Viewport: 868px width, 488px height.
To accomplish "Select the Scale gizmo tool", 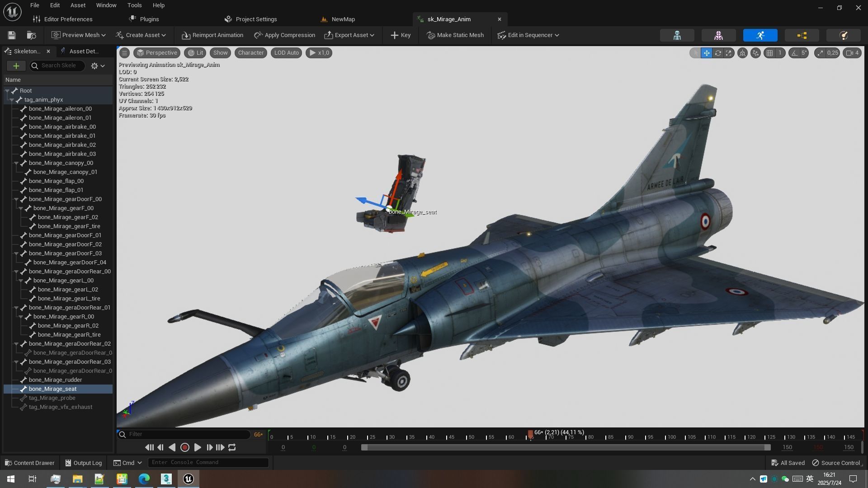I will click(728, 53).
